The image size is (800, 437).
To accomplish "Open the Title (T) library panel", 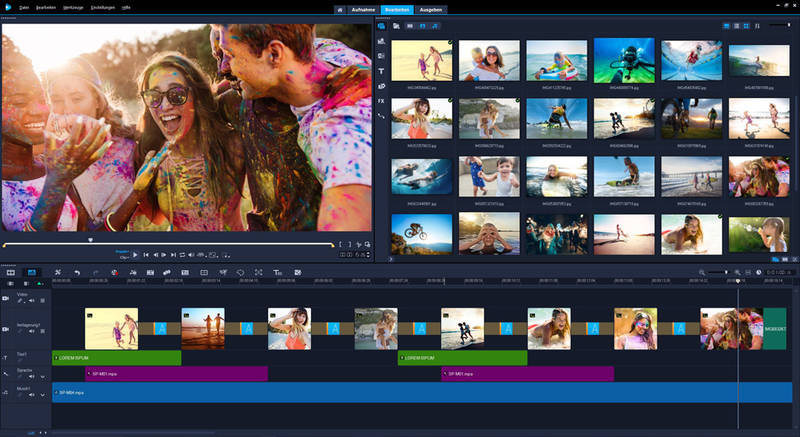I will tap(381, 71).
